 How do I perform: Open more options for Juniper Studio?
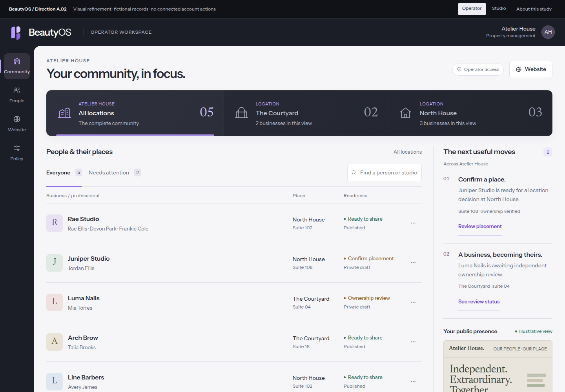coord(413,263)
